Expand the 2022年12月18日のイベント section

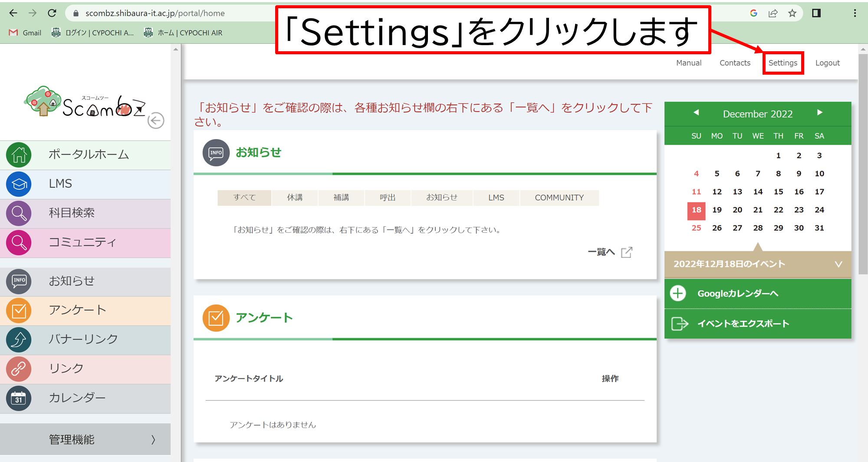tap(757, 264)
